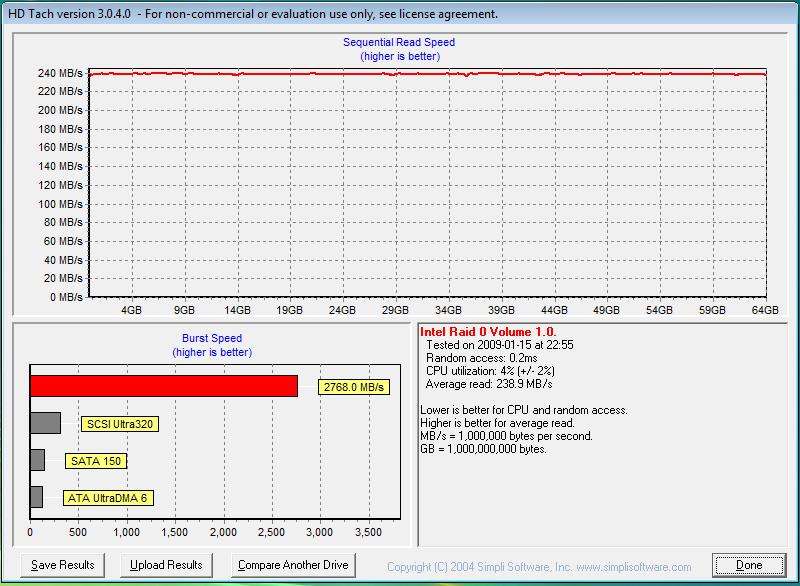The height and width of the screenshot is (586, 800).
Task: Click the GB = 1,000,000,000 bytes note
Action: [483, 449]
